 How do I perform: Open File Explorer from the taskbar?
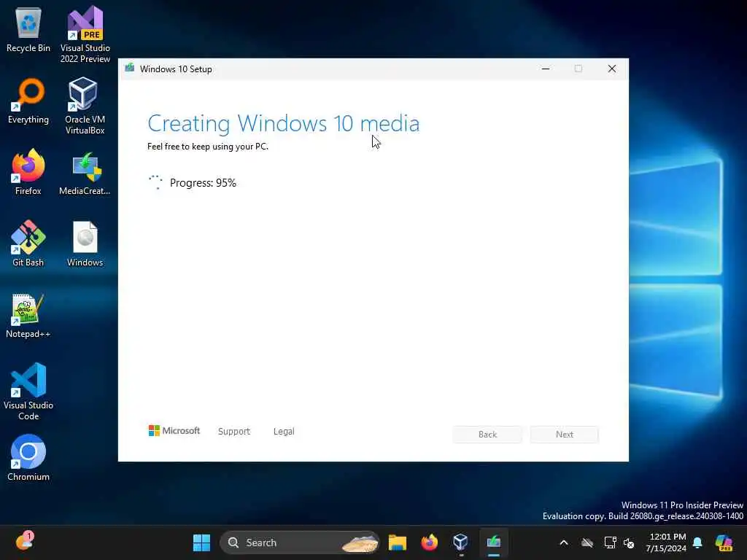pos(398,542)
